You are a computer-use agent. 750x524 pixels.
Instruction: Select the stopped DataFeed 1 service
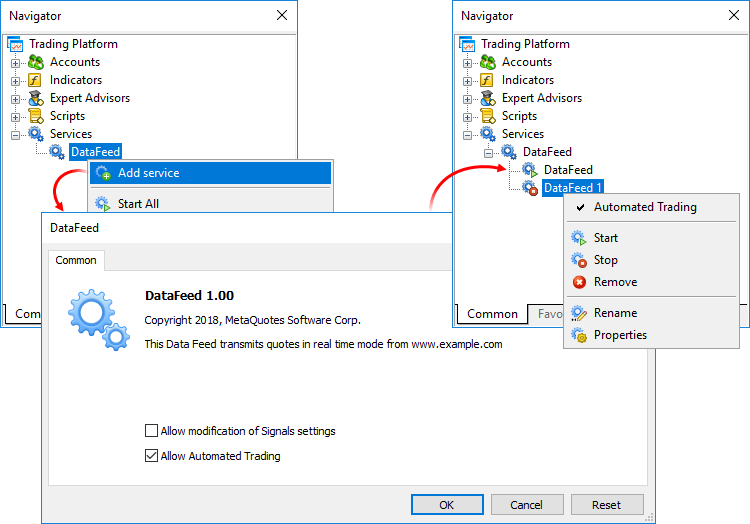572,188
